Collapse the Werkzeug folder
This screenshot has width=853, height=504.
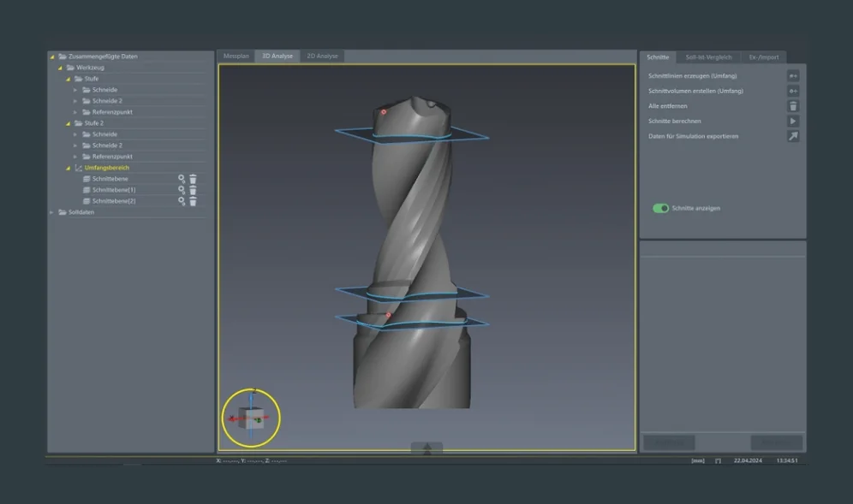pyautogui.click(x=60, y=68)
